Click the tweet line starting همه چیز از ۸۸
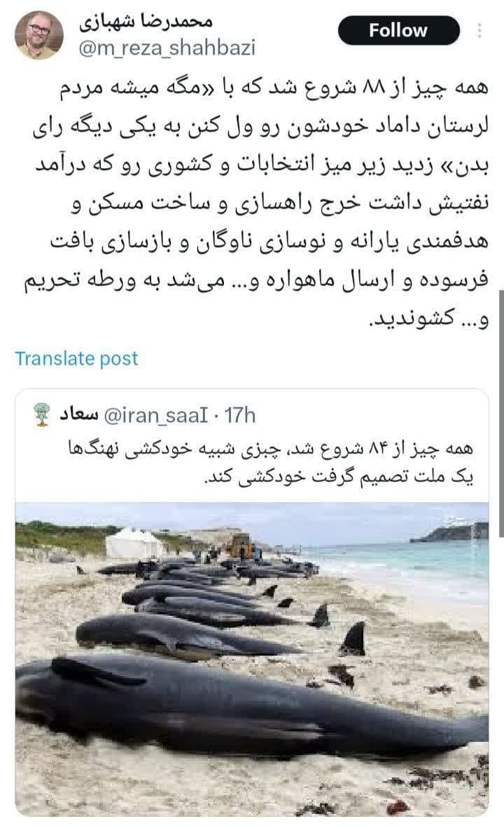504x828 pixels. [281, 87]
